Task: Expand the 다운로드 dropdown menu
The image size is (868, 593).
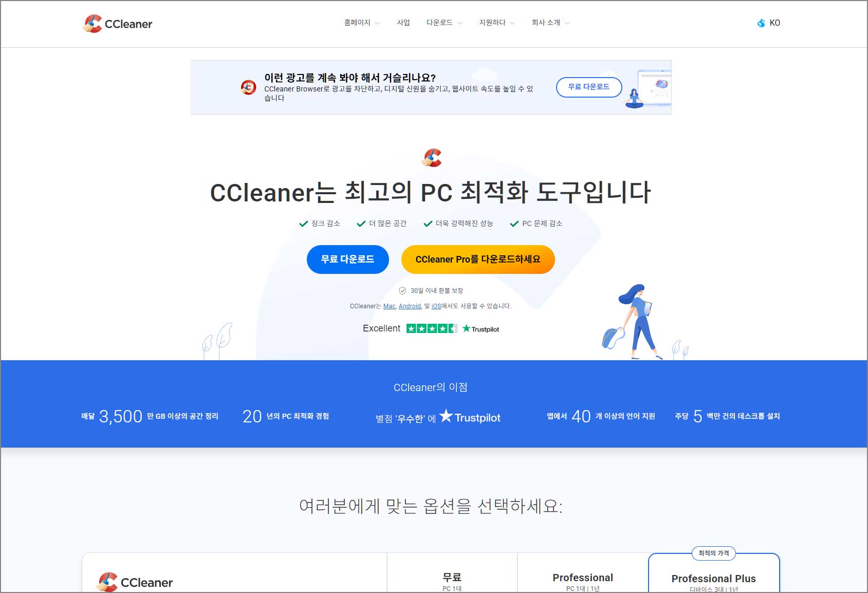Action: [x=439, y=23]
